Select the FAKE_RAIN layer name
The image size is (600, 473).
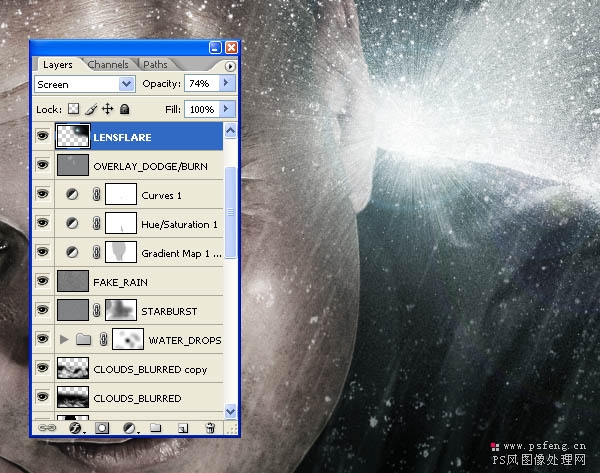tap(121, 282)
